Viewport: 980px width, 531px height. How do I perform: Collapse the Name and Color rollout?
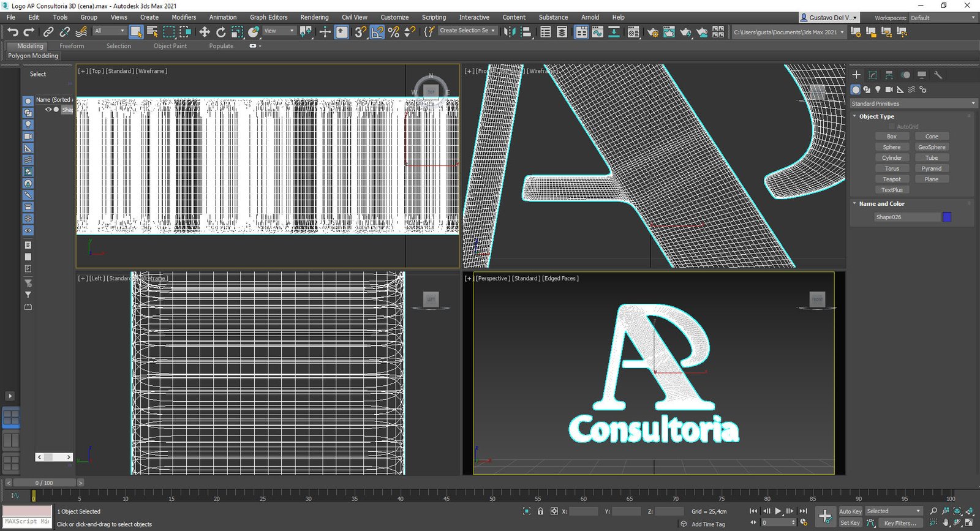(x=881, y=203)
